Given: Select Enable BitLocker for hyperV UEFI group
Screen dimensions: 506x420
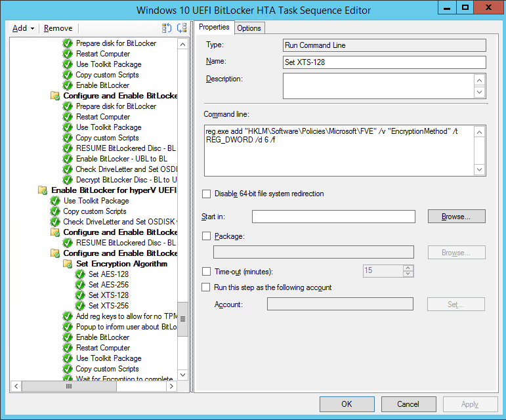Looking at the screenshot, I should [114, 190].
